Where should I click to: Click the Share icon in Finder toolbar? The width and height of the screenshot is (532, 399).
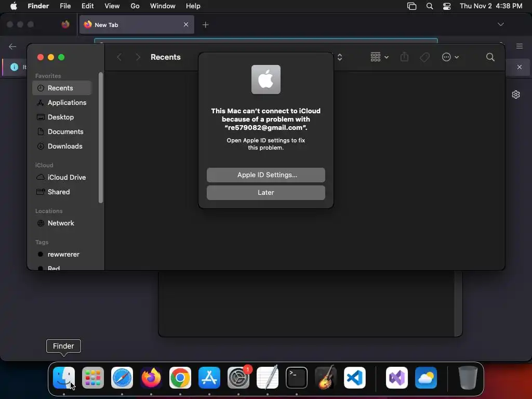[x=404, y=57]
